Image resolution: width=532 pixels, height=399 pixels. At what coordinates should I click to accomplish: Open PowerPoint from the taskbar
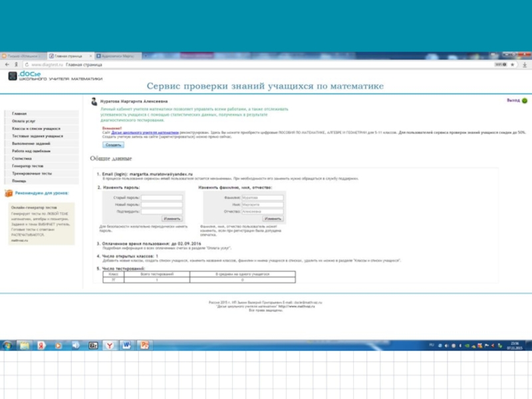point(144,345)
